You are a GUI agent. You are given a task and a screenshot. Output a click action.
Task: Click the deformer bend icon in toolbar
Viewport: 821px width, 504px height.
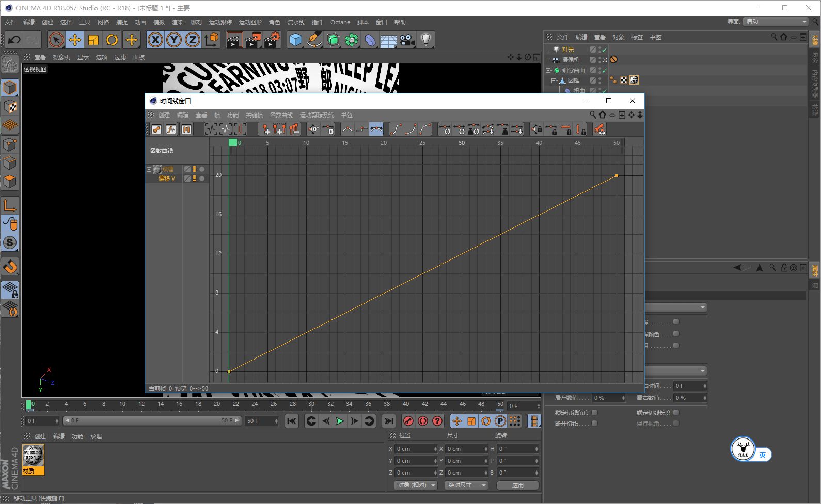tap(370, 40)
